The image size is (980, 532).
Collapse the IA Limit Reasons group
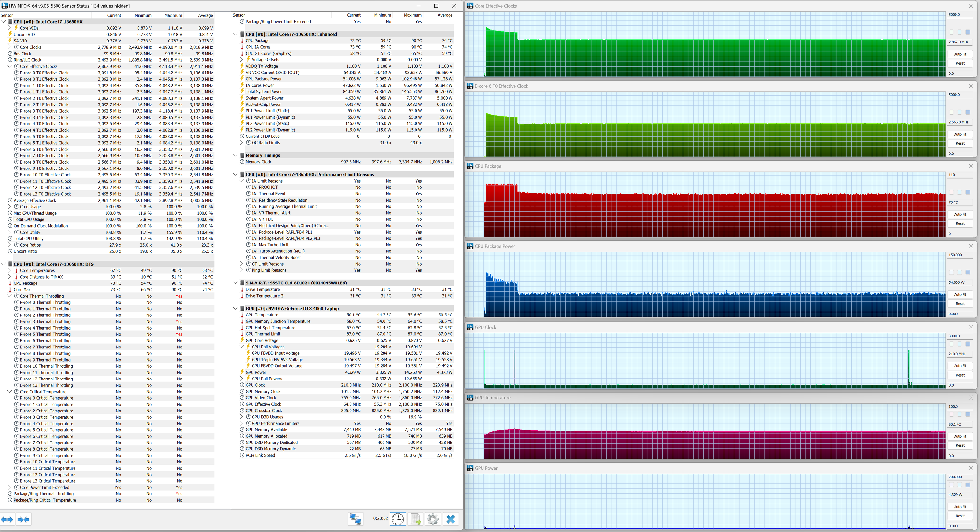point(242,181)
